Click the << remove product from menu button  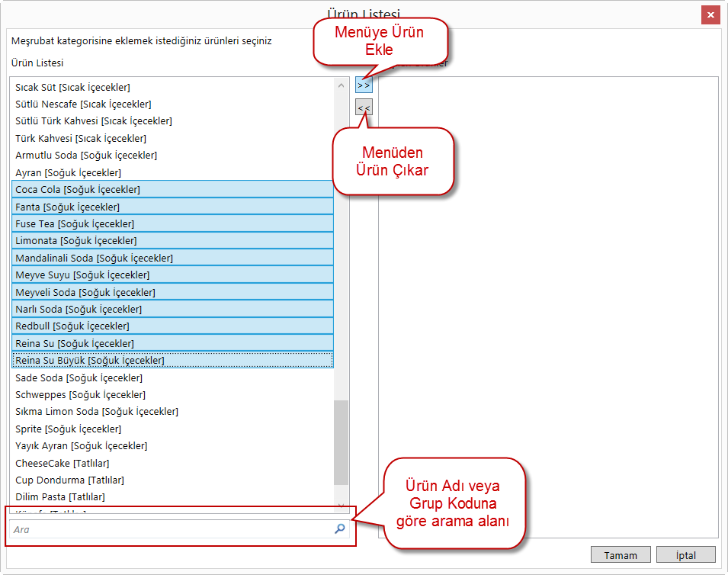(x=364, y=108)
